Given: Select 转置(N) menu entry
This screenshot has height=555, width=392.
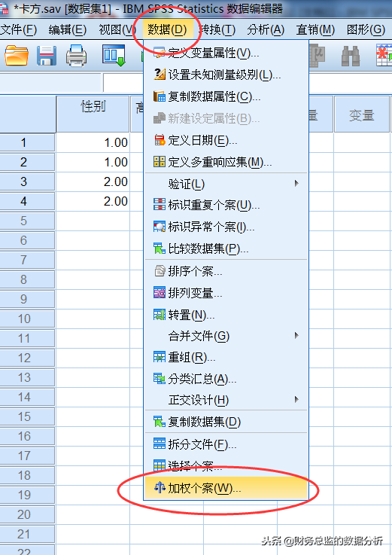Looking at the screenshot, I should tap(226, 315).
